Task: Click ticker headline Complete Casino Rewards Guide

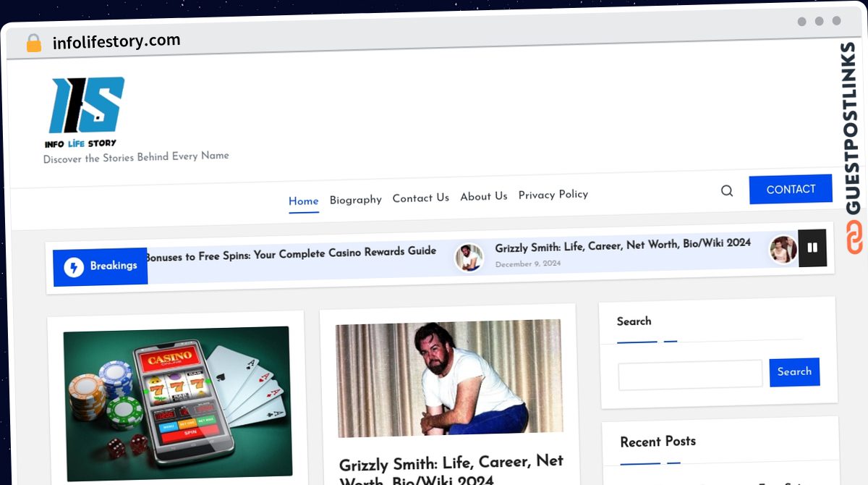Action: tap(291, 253)
